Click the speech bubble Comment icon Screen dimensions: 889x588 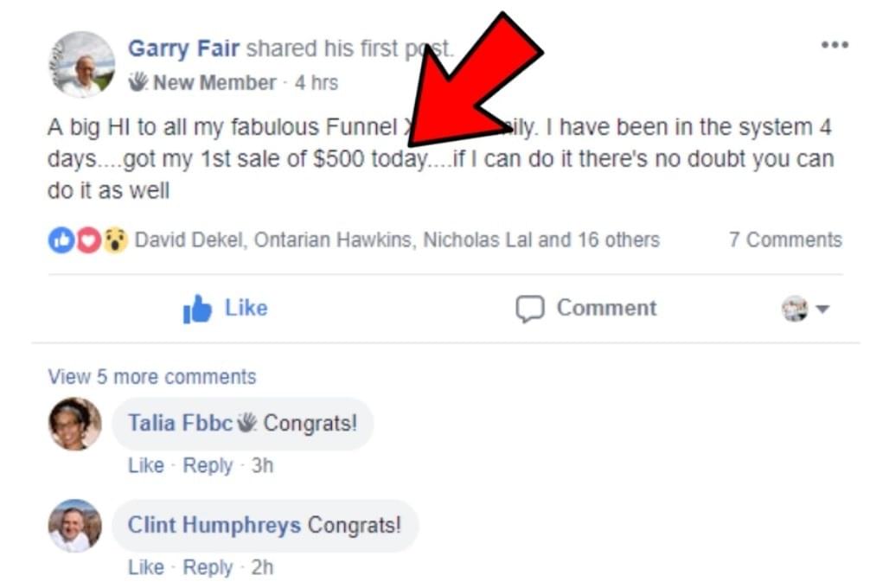pos(529,310)
